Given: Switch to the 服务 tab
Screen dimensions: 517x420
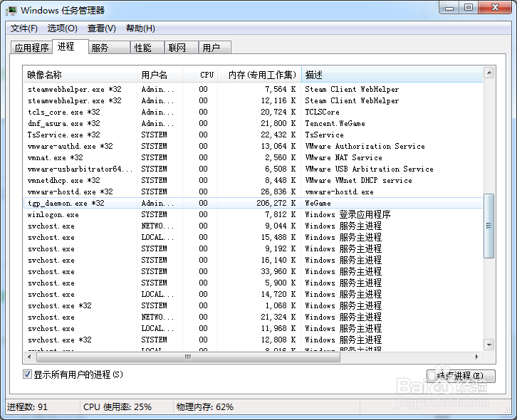Looking at the screenshot, I should click(109, 48).
